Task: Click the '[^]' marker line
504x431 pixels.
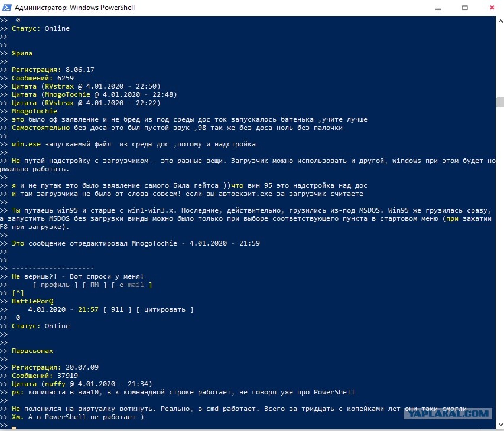Action: 18,293
